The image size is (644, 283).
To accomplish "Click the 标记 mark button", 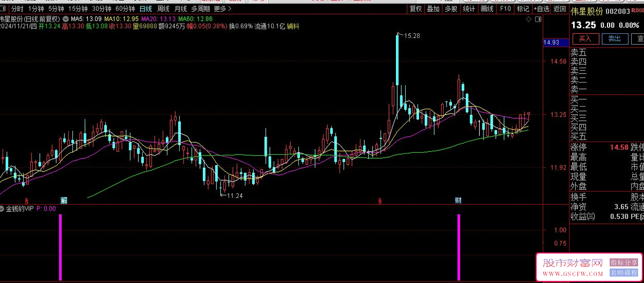I will (x=522, y=9).
